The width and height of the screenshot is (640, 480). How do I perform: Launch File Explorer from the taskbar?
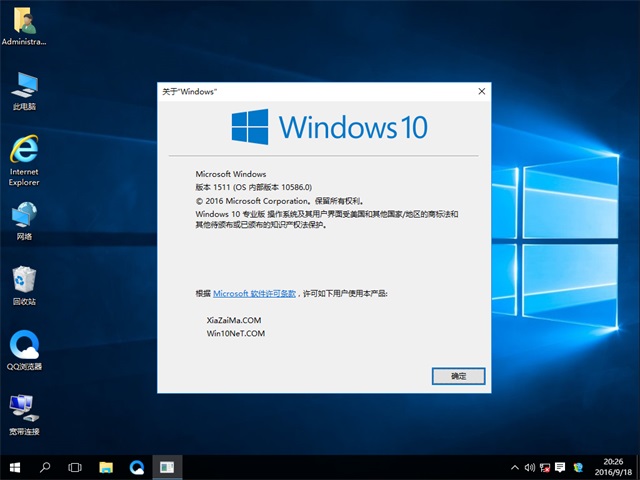[106, 467]
